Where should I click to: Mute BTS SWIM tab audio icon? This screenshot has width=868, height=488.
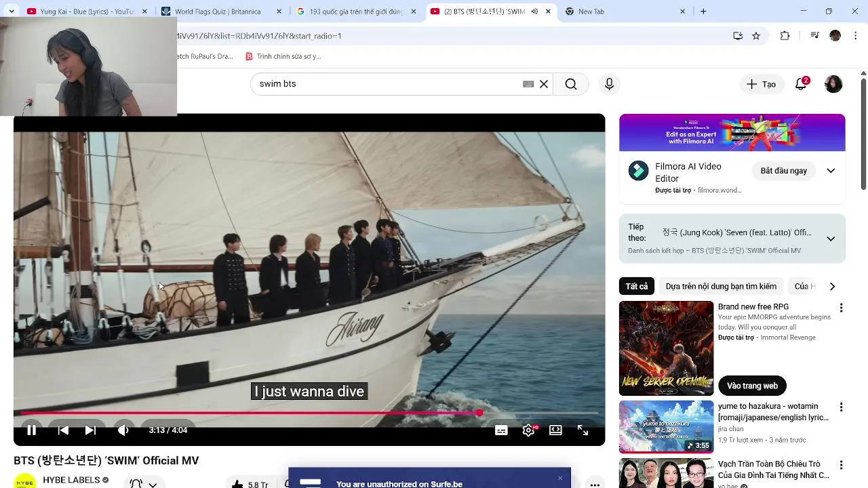(x=534, y=12)
